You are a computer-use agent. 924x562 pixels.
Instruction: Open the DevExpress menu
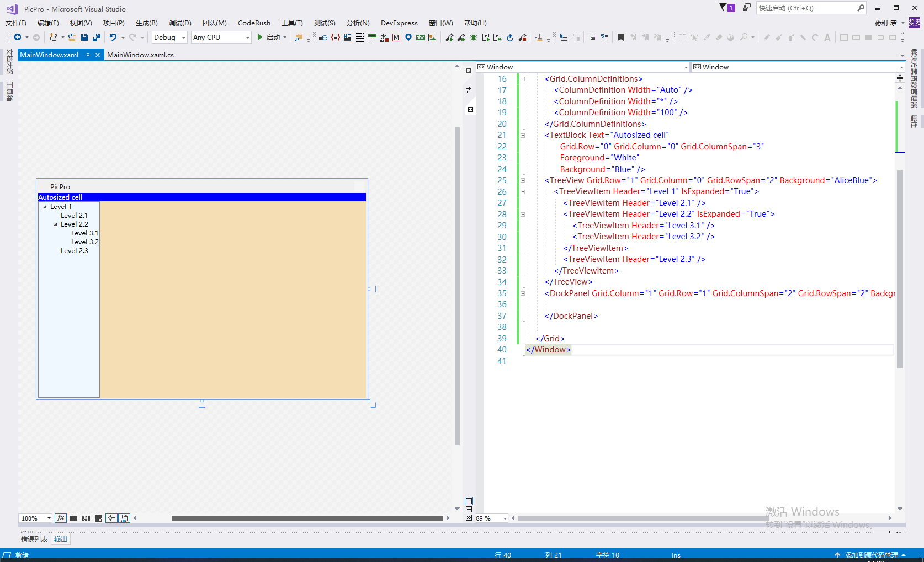pyautogui.click(x=399, y=23)
